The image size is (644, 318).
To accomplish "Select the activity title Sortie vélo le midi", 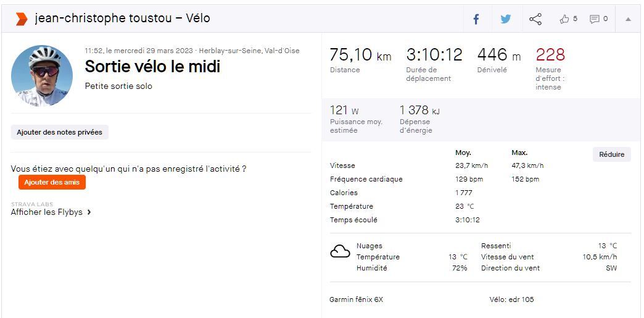I will [152, 66].
